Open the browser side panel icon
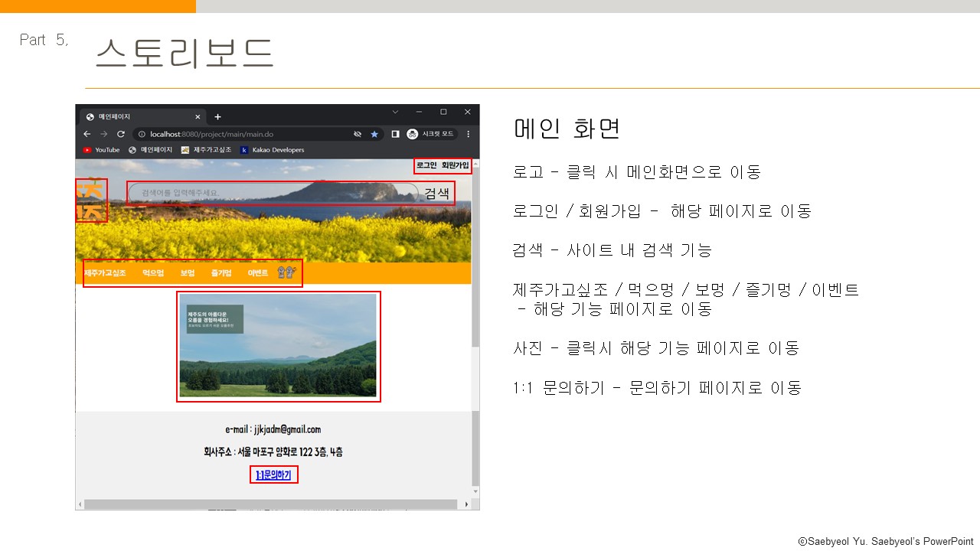 coord(395,134)
